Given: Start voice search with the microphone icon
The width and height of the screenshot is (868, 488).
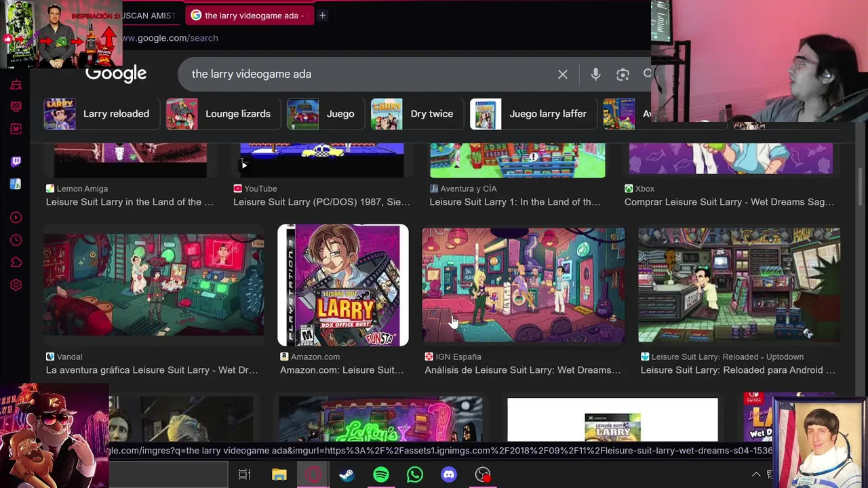Looking at the screenshot, I should (x=595, y=74).
